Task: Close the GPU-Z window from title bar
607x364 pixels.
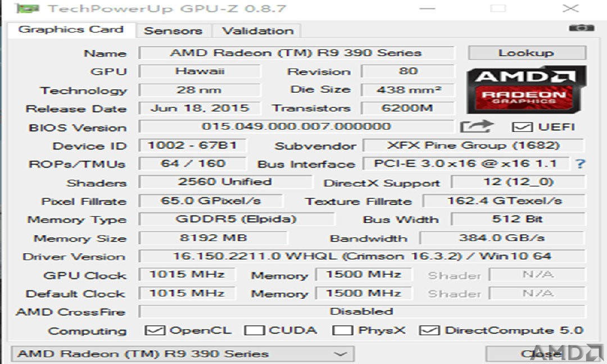Action: (x=570, y=8)
